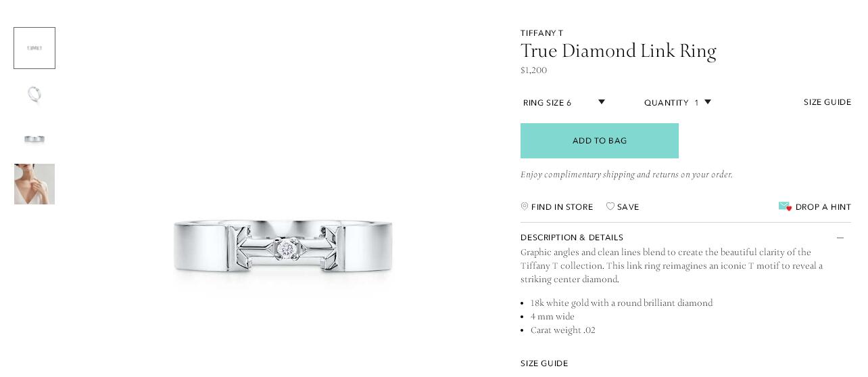Click the envelope icon beside Drop a Hint
The height and width of the screenshot is (377, 868).
(x=785, y=206)
